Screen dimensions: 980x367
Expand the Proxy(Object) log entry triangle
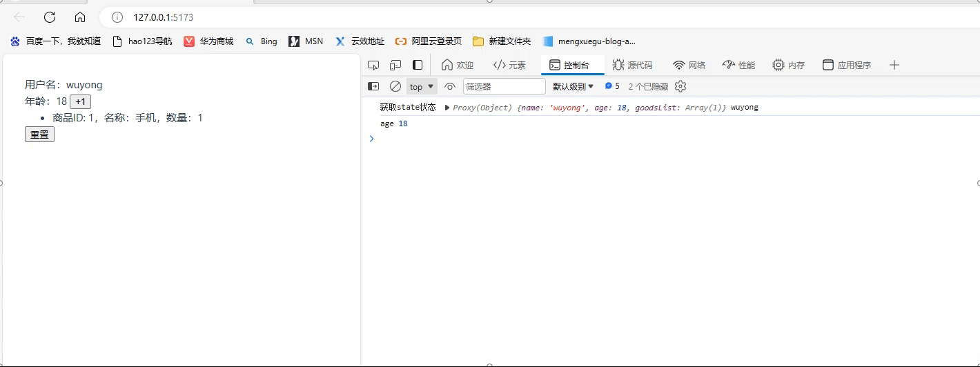[x=447, y=108]
